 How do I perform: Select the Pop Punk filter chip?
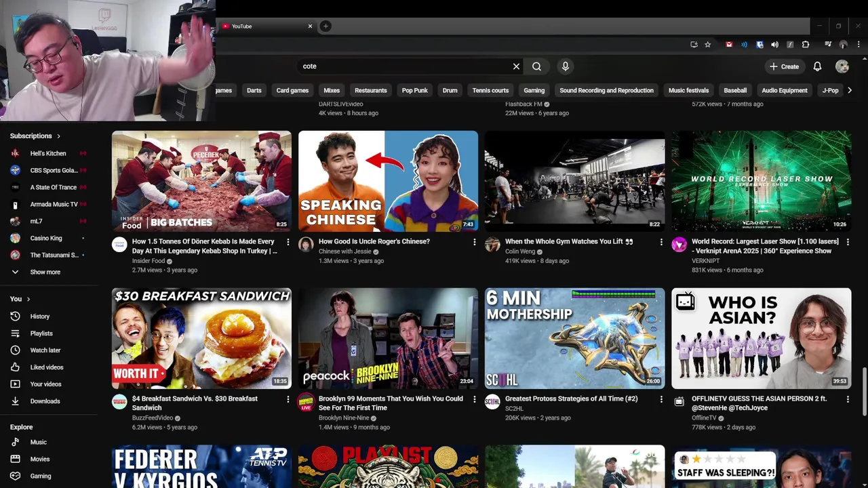pyautogui.click(x=414, y=90)
